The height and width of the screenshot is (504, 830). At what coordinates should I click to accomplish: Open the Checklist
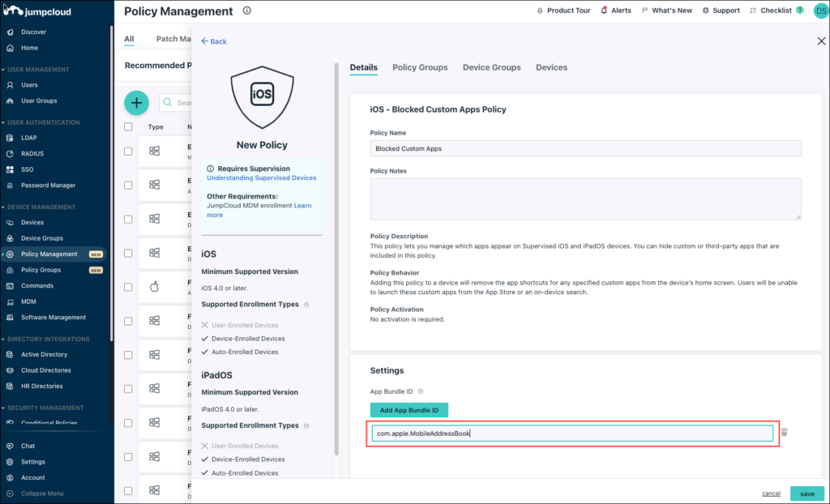[777, 11]
